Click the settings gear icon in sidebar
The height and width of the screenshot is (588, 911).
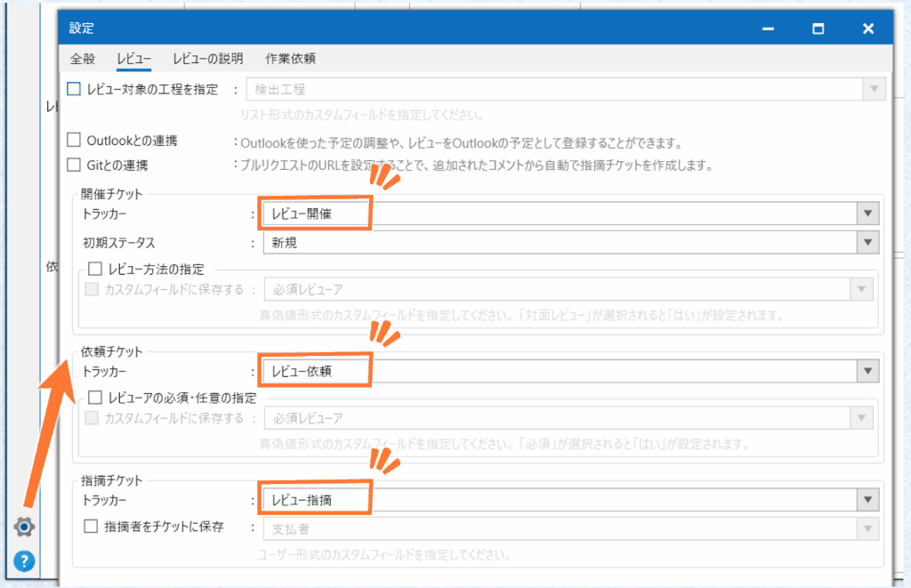pyautogui.click(x=24, y=527)
